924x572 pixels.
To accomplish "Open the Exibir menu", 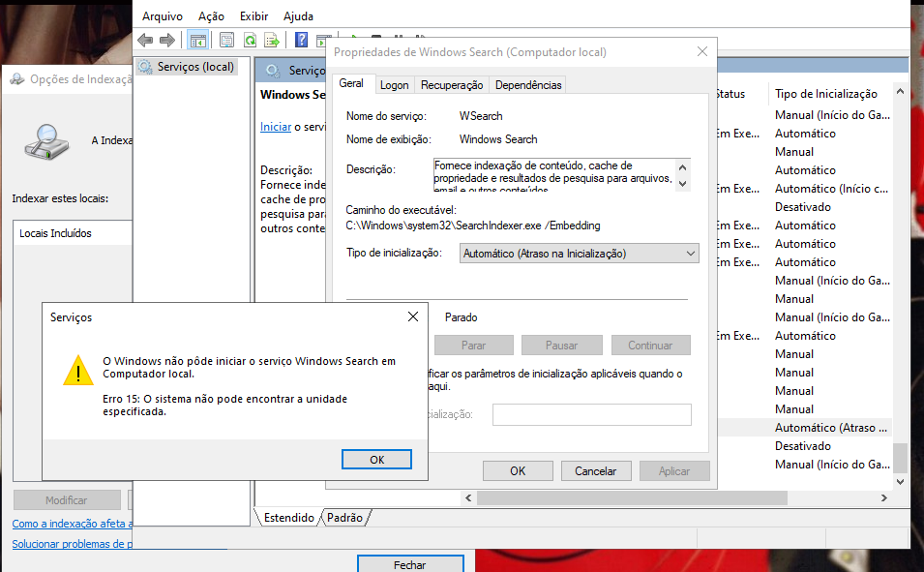I will (254, 16).
